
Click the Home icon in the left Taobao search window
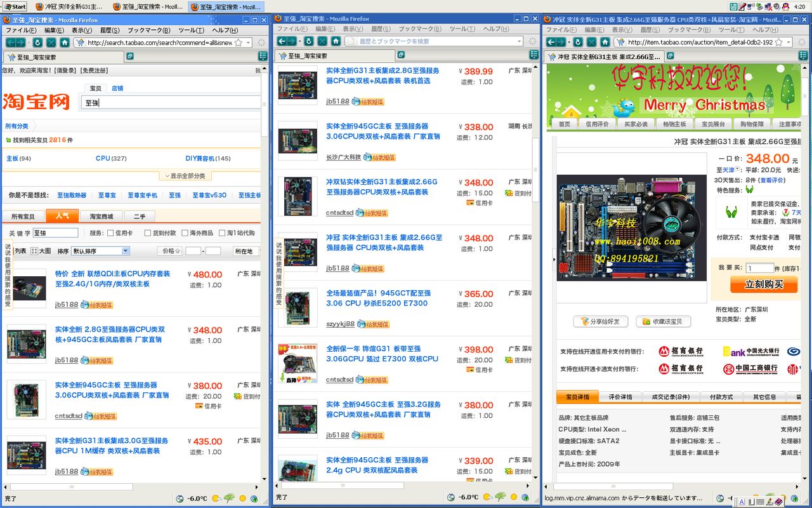pyautogui.click(x=65, y=43)
